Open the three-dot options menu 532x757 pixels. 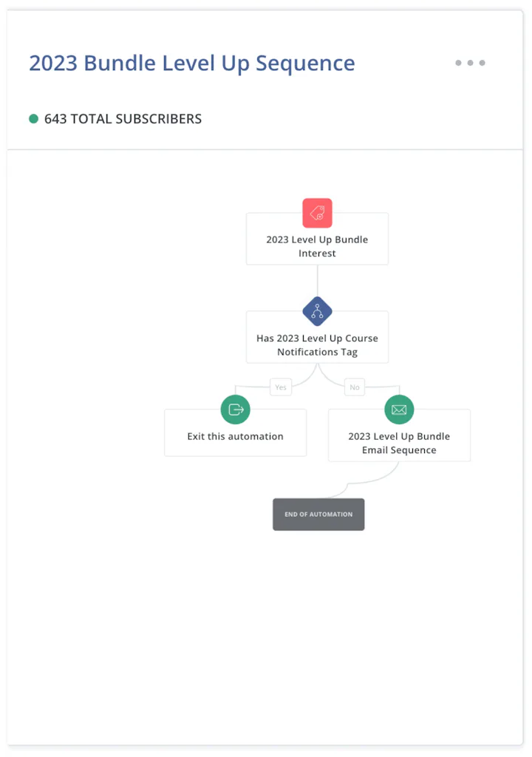coord(470,63)
